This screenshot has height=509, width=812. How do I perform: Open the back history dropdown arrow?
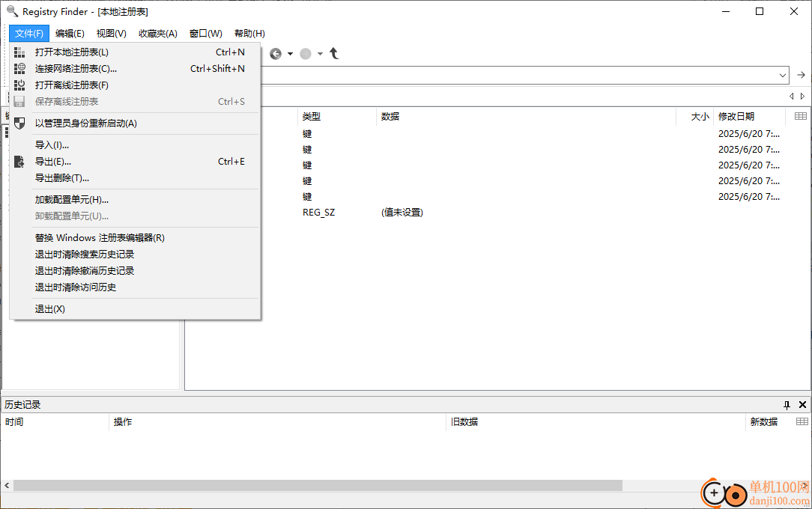pos(290,54)
